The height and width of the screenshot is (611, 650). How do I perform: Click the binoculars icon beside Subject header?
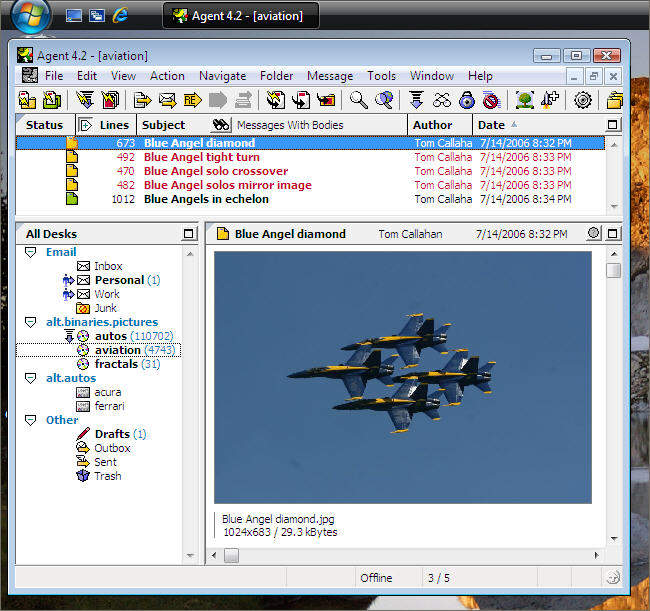click(x=222, y=125)
